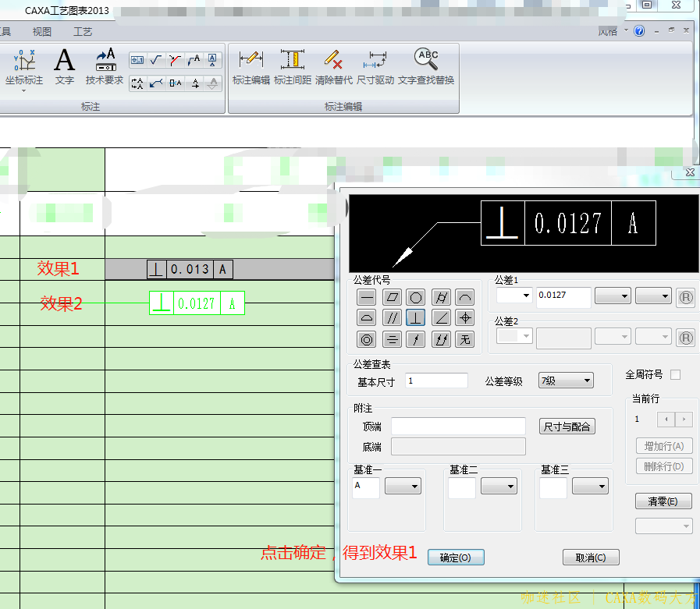Select the concentricity tolerance symbol
Screen dimensions: 700x609
pyautogui.click(x=366, y=339)
